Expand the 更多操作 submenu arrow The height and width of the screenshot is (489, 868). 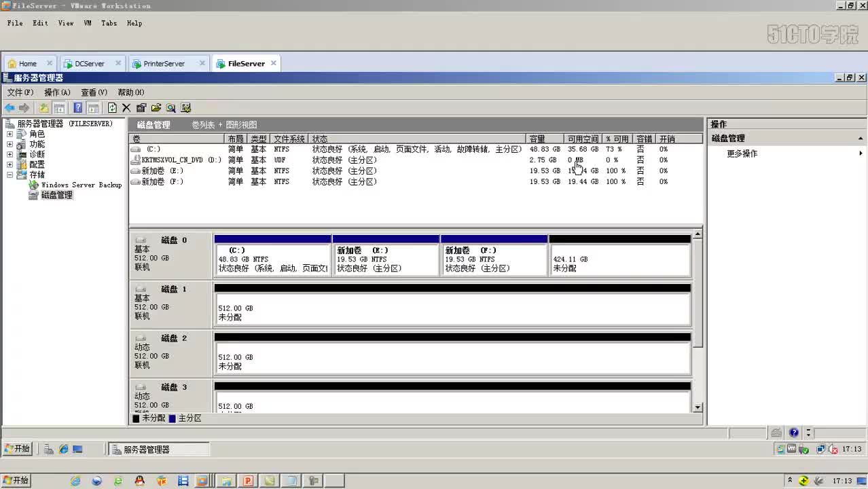point(861,153)
